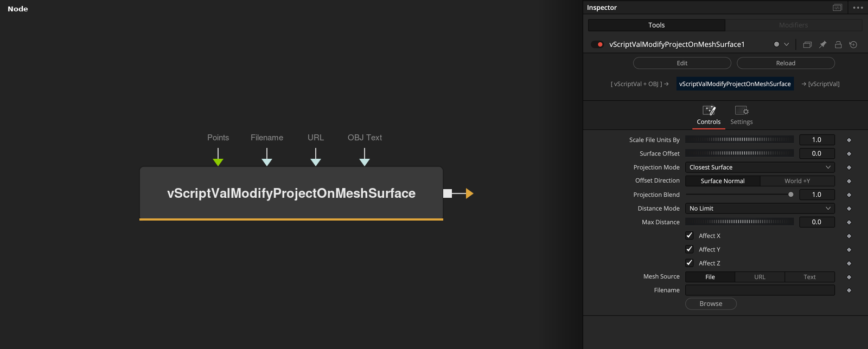Click keyframe diamond for Surface Offset
868x349 pixels.
[849, 154]
